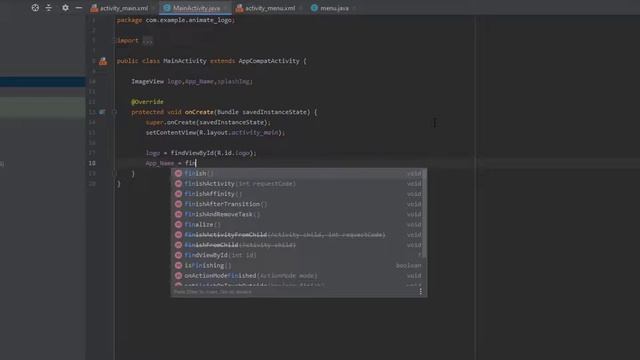This screenshot has width=640, height=360.
Task: Expand the folded import statements
Action: click(x=147, y=40)
